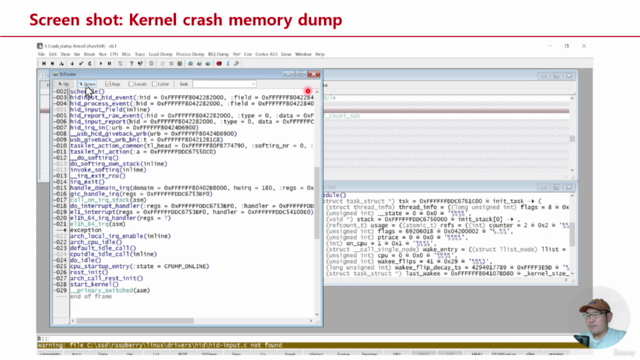Open the CPU menu
The image size is (640, 360).
[x=114, y=54]
